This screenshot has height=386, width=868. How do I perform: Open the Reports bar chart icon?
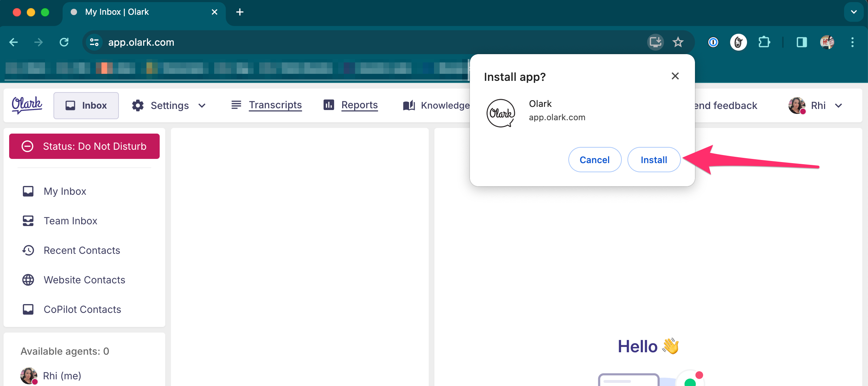pos(328,105)
